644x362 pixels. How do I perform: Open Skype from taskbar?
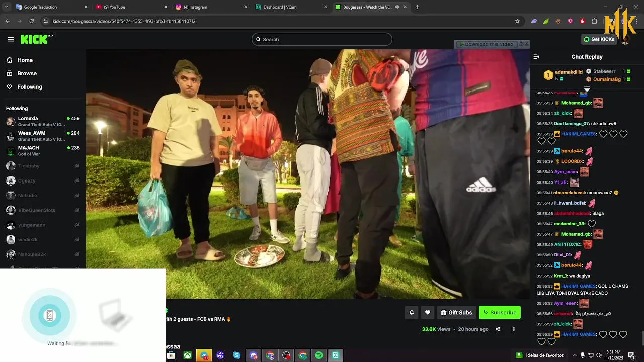click(236, 355)
